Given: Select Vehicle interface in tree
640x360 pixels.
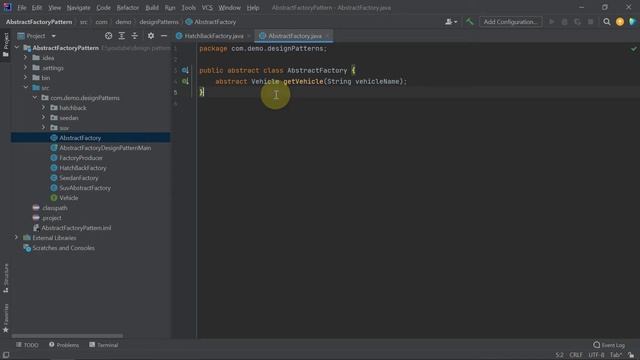Looking at the screenshot, I should 69,198.
